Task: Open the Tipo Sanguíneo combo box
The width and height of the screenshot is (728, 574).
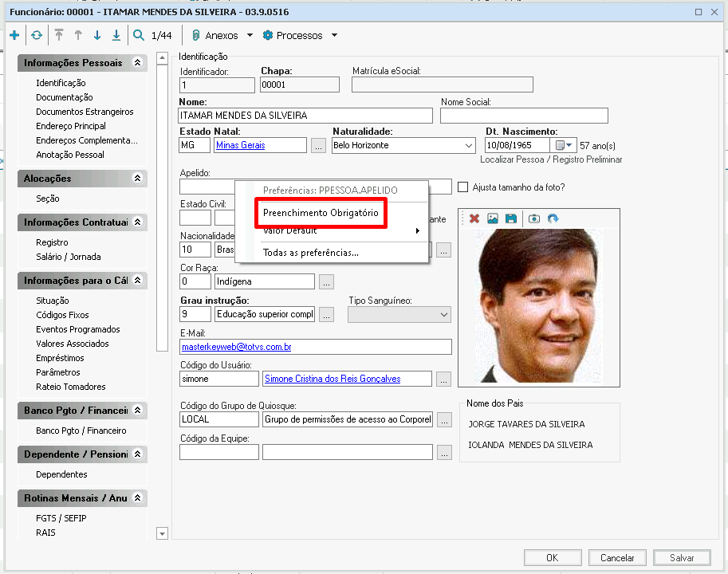Action: pyautogui.click(x=399, y=315)
